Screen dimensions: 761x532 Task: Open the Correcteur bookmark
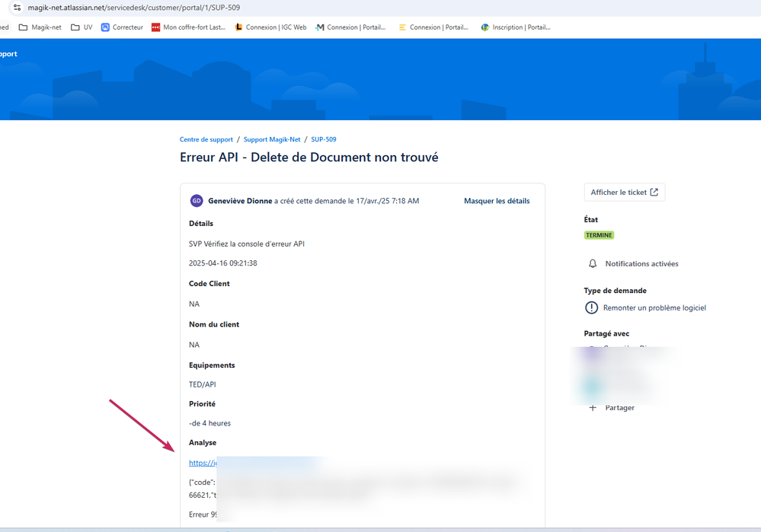pyautogui.click(x=122, y=27)
